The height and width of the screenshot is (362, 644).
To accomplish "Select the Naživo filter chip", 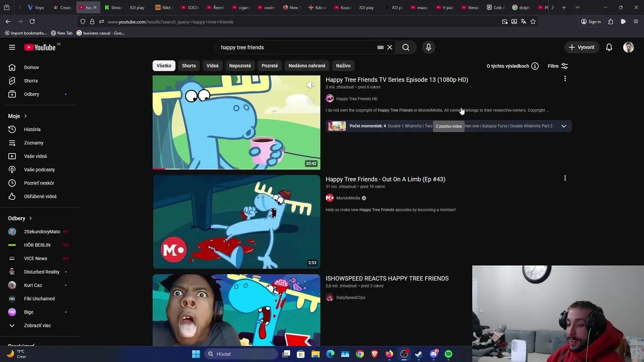I will click(343, 66).
